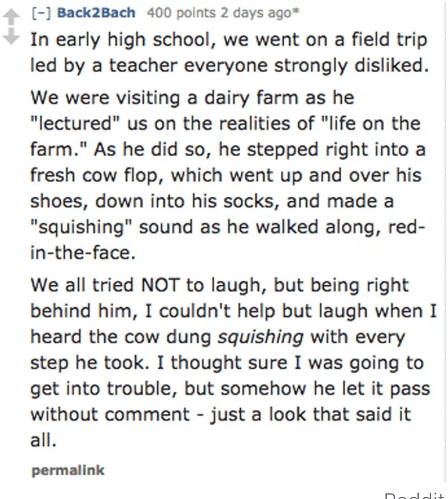Click the capitalized word 'NOT'
Image resolution: width=448 pixels, height=499 pixels.
click(161, 285)
